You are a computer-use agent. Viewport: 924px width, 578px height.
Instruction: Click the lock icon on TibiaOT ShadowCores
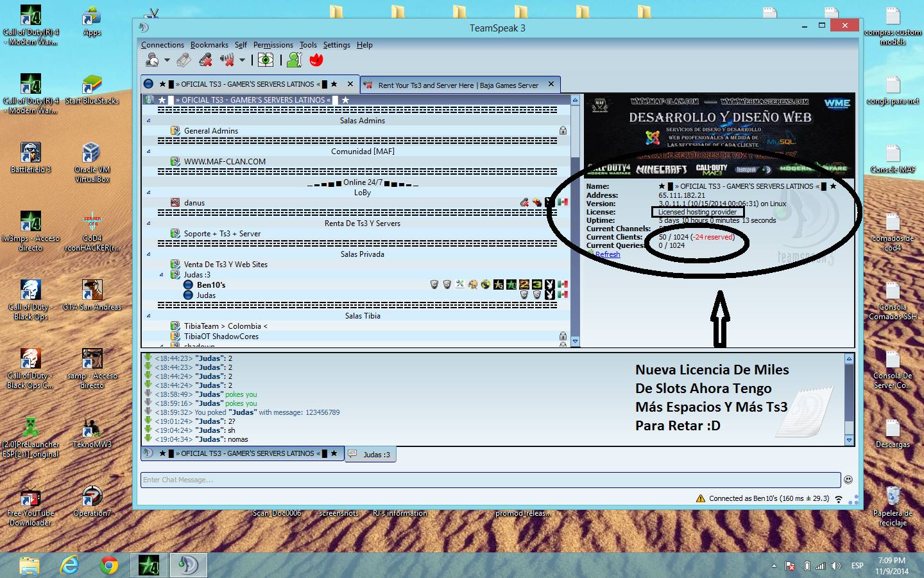click(x=563, y=336)
